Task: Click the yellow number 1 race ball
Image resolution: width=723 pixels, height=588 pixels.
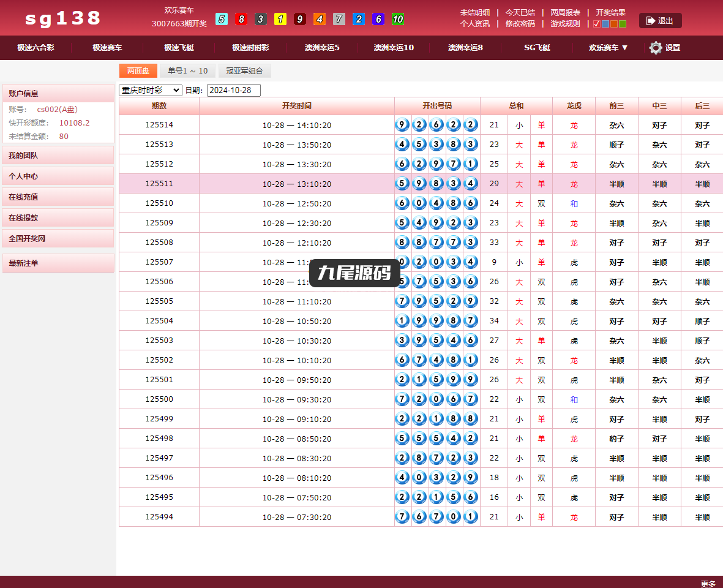Action: 280,19
